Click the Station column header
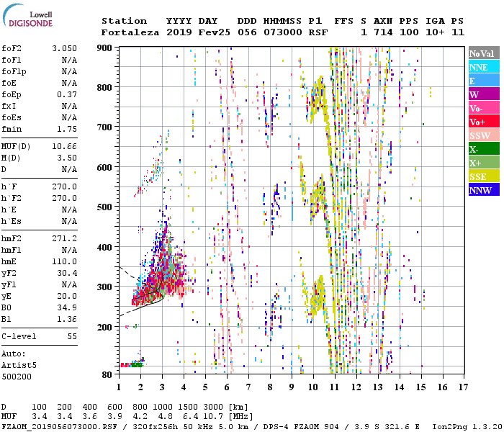The width and height of the screenshot is (504, 432). tap(124, 21)
